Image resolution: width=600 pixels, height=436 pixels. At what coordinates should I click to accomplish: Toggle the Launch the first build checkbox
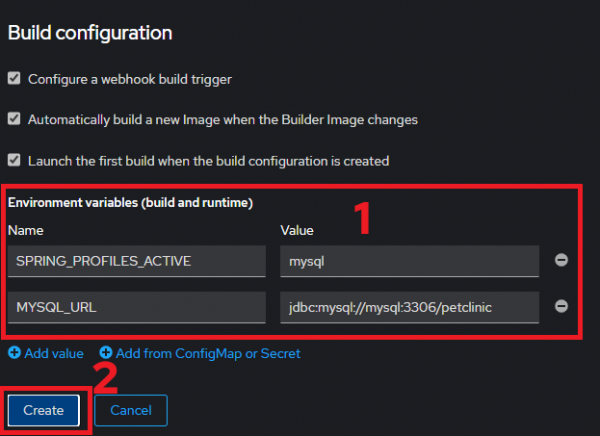coord(14,160)
